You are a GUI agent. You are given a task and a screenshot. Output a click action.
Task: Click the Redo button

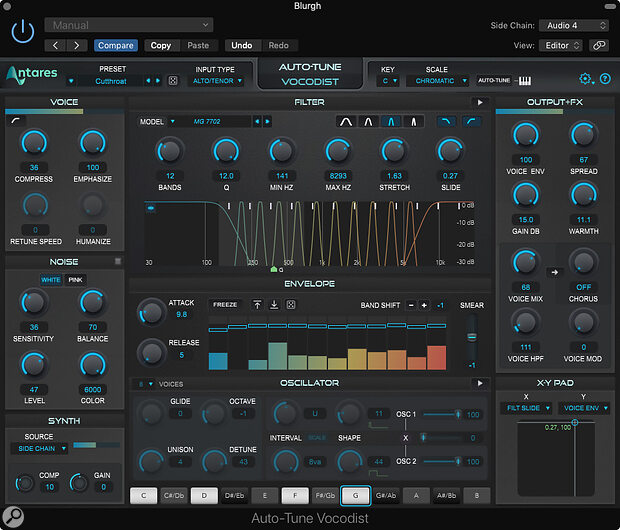click(x=279, y=45)
